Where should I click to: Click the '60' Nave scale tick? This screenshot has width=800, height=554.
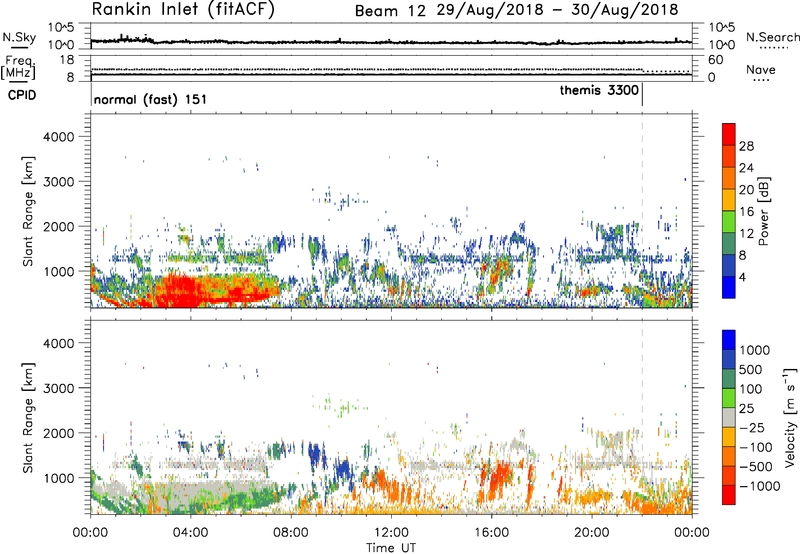[716, 60]
